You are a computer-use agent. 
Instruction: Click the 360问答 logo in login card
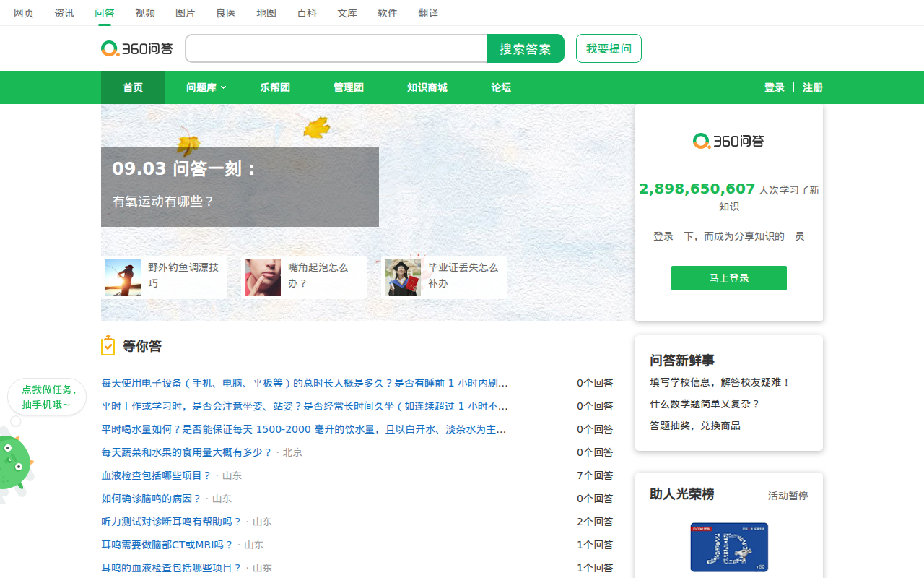pyautogui.click(x=728, y=141)
